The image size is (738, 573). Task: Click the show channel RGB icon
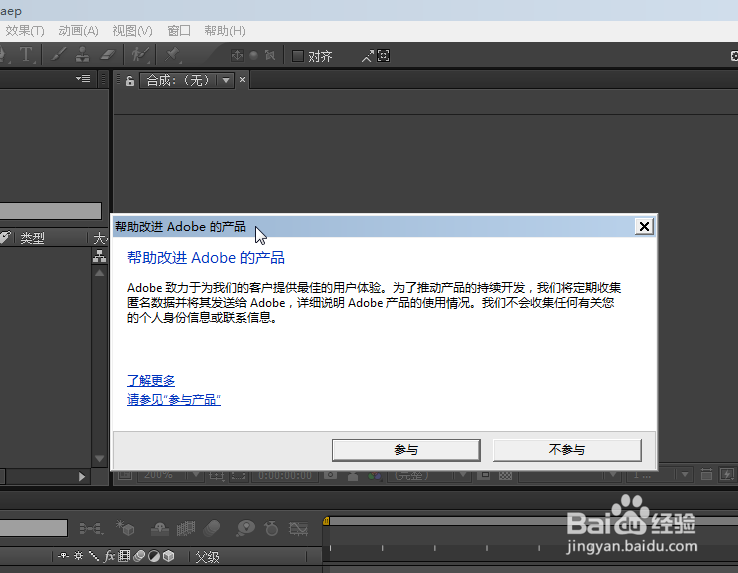click(375, 476)
